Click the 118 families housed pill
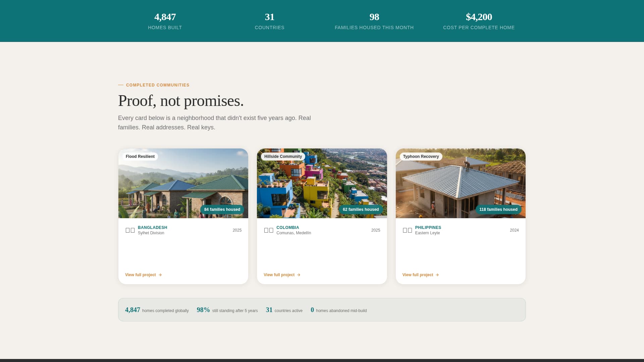 click(498, 209)
